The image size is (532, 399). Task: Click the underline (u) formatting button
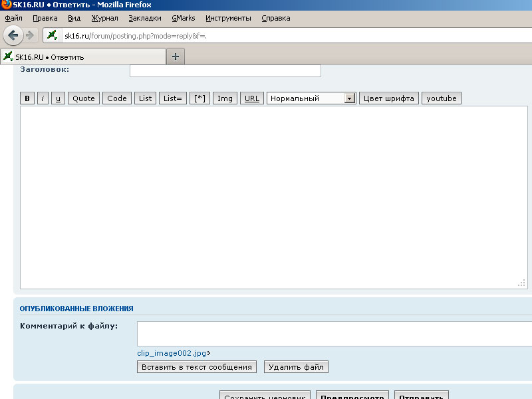coord(58,98)
